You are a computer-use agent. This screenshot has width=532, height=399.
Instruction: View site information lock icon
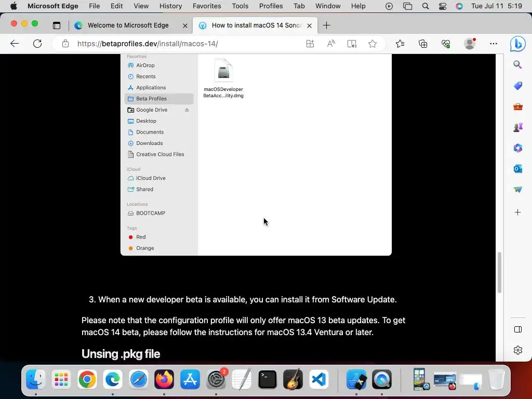coord(65,44)
